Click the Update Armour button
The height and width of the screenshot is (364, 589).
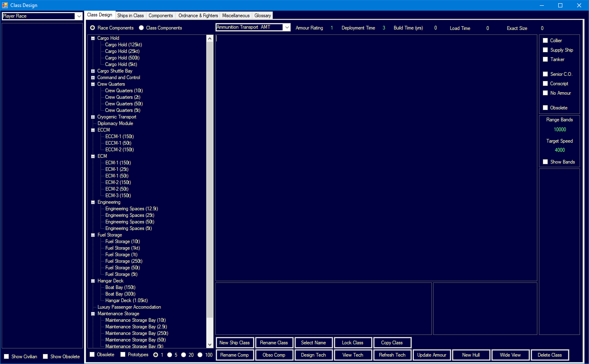431,355
